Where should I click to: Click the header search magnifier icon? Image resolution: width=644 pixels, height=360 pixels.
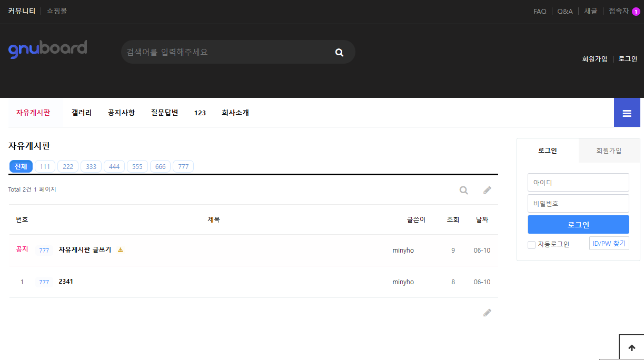tap(339, 52)
